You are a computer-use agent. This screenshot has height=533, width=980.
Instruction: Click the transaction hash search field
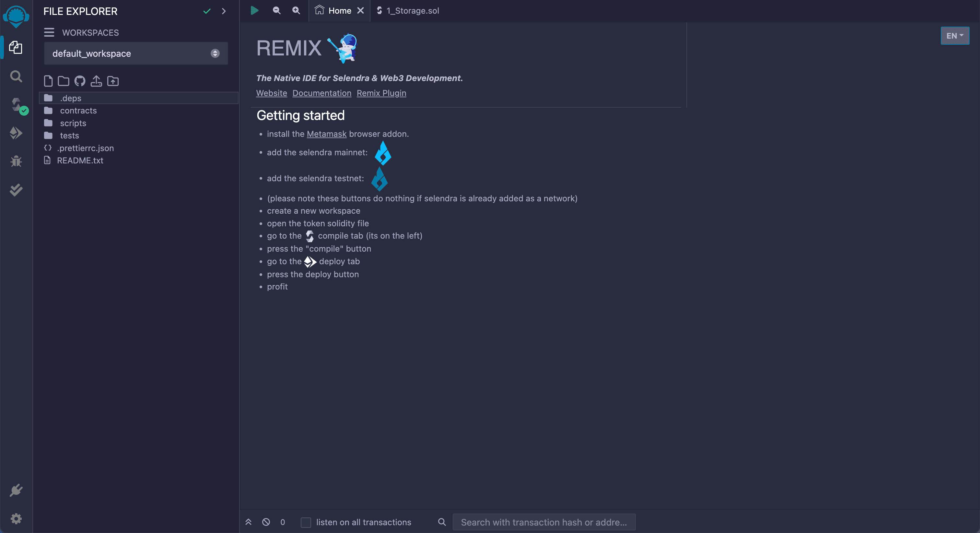pos(544,522)
